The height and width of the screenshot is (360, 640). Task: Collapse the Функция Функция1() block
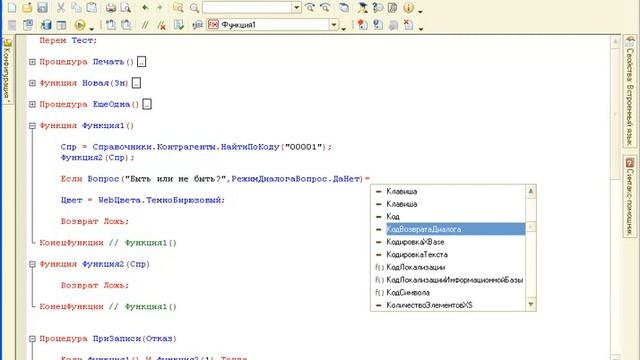[32, 126]
